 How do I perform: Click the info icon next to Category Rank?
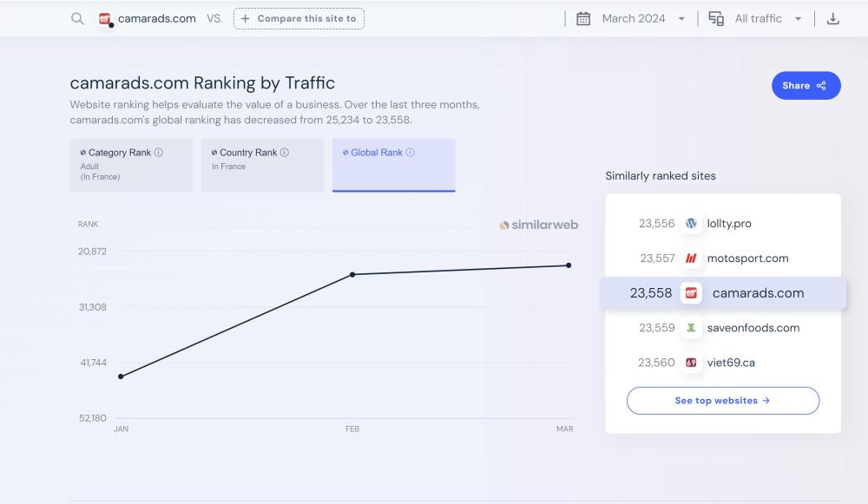(x=159, y=153)
